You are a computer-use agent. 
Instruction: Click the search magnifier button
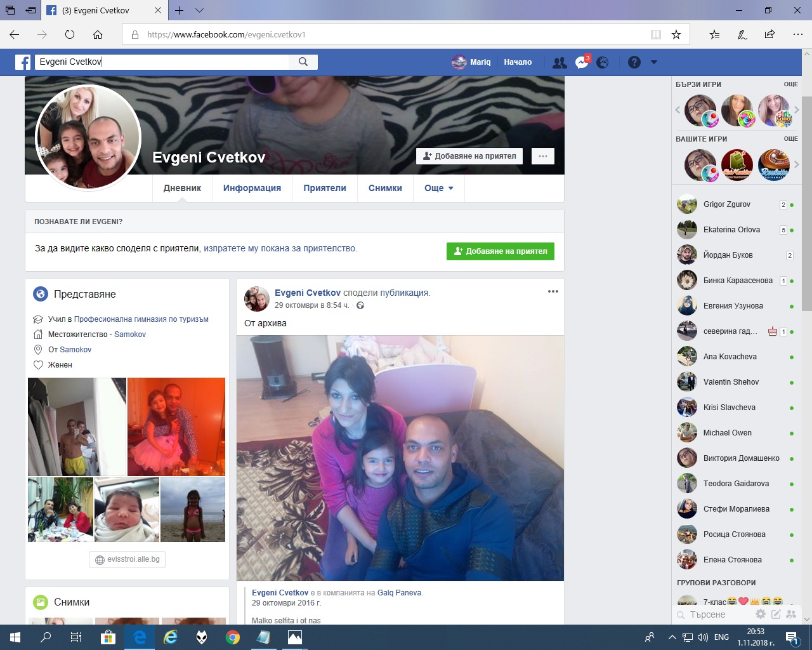click(303, 62)
